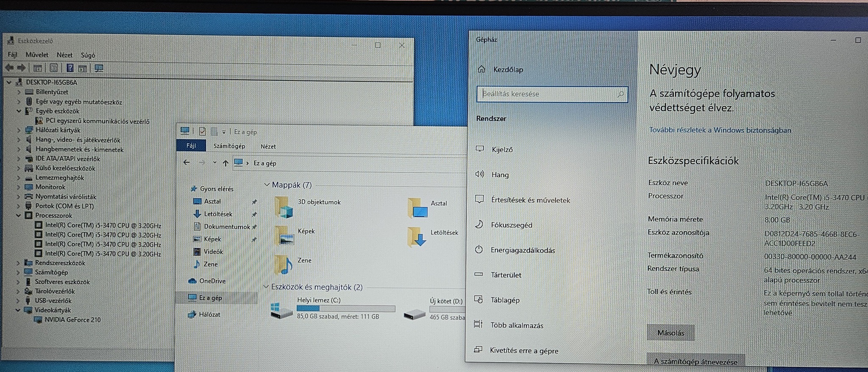Select Letöltések in the Quick access list

point(218,214)
